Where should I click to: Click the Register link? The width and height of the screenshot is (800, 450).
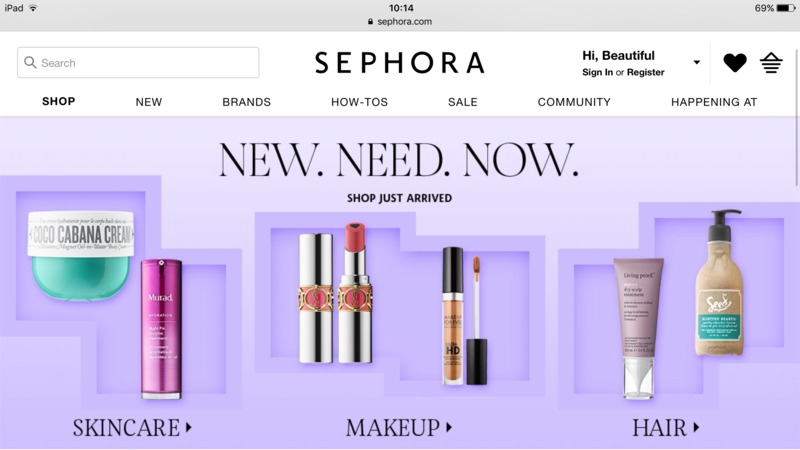tap(645, 72)
